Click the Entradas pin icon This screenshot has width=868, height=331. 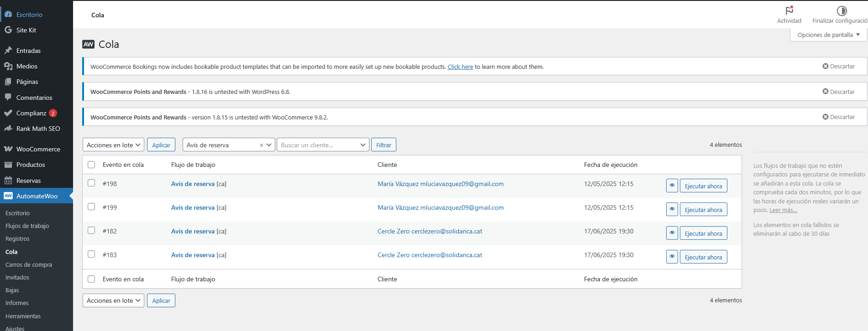8,51
